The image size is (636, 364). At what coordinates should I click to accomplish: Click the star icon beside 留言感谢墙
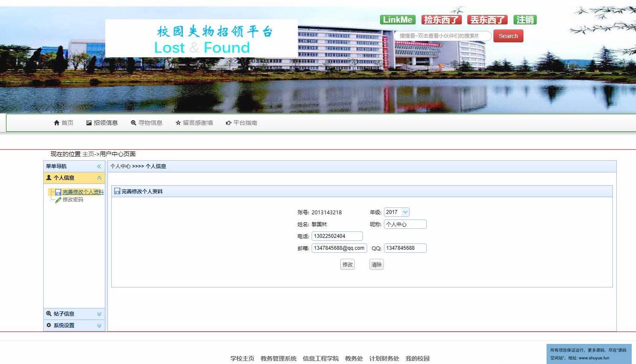pyautogui.click(x=178, y=123)
